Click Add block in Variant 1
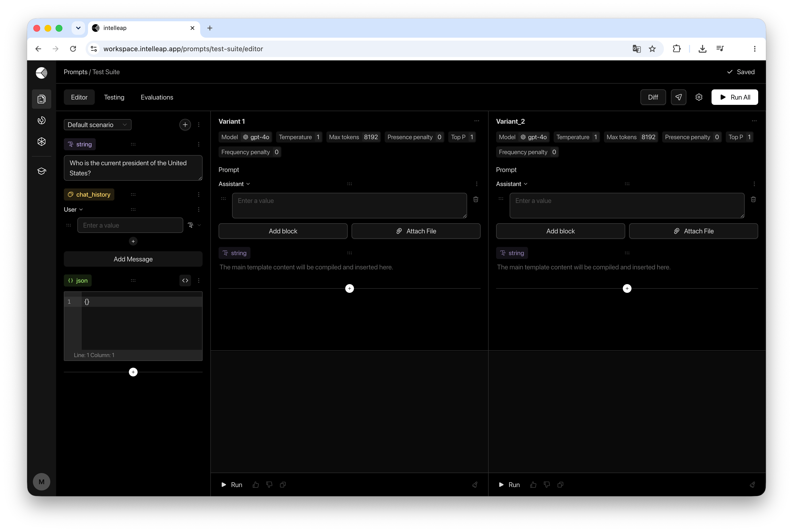793x532 pixels. (x=283, y=231)
